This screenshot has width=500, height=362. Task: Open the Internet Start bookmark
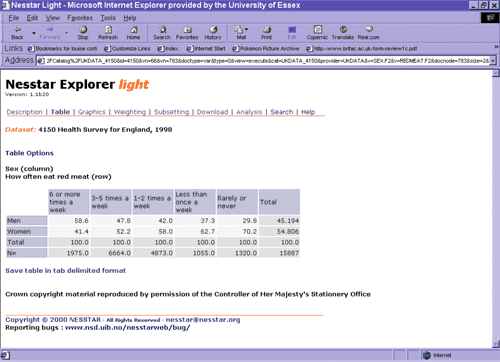pos(206,49)
